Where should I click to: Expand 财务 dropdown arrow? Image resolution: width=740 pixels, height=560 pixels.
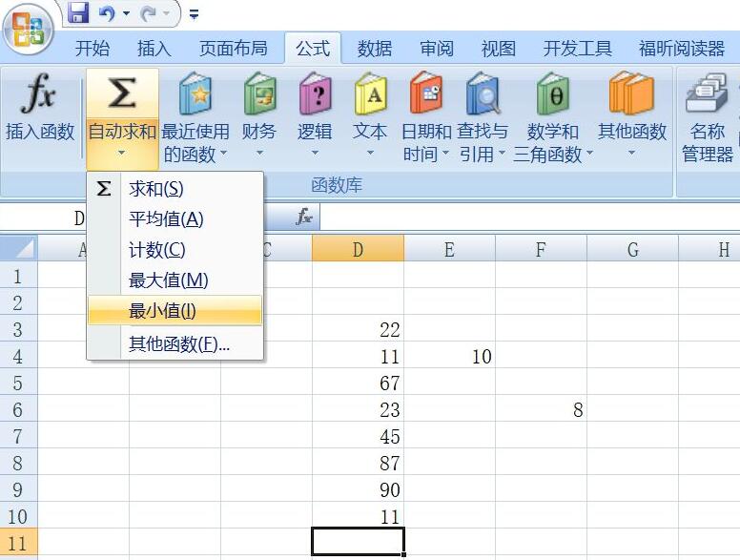pyautogui.click(x=259, y=153)
